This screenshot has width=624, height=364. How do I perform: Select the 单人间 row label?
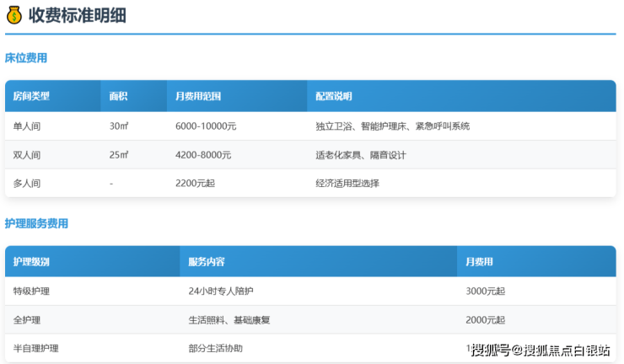[x=26, y=126]
